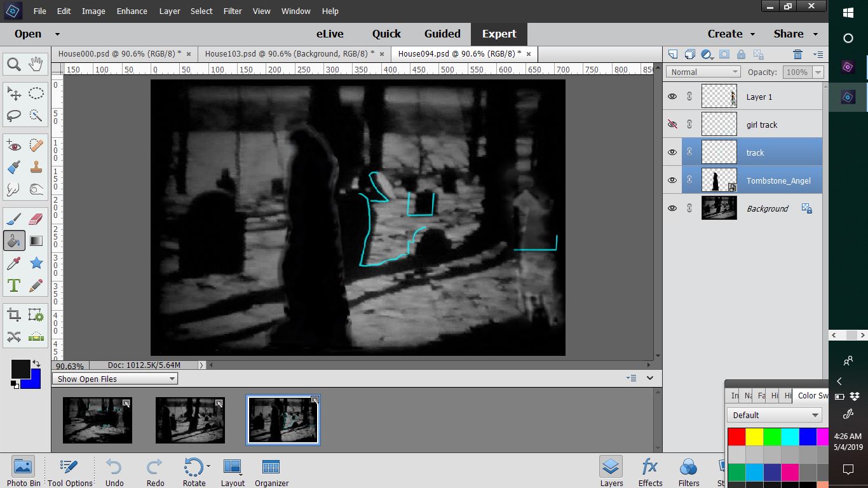Open the Normal blend mode dropdown
868x488 pixels.
click(x=703, y=72)
